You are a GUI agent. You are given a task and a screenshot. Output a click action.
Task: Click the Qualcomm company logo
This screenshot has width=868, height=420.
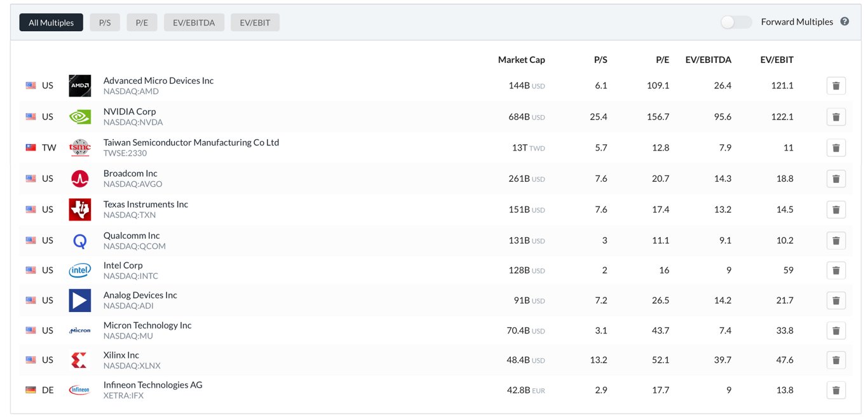pyautogui.click(x=80, y=241)
